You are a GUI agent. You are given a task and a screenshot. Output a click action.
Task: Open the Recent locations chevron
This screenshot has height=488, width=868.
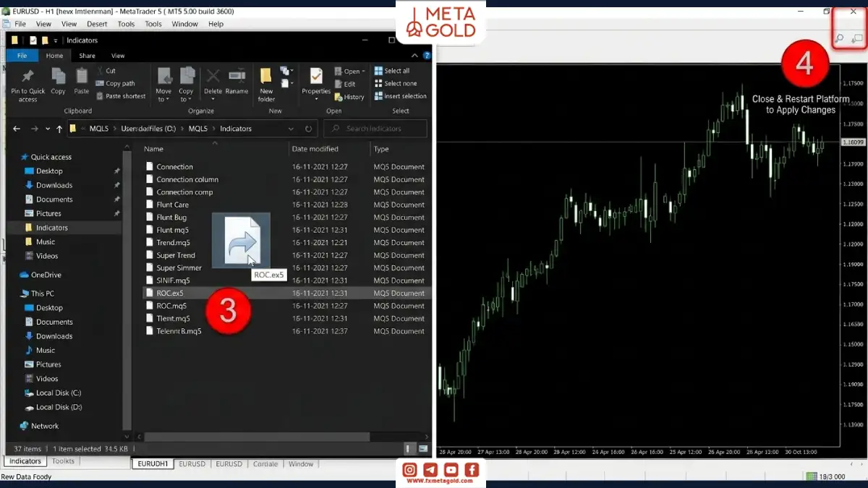(x=48, y=129)
